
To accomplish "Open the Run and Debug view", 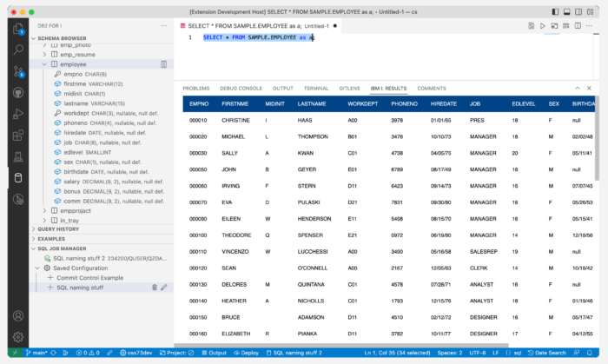I will tap(18, 114).
